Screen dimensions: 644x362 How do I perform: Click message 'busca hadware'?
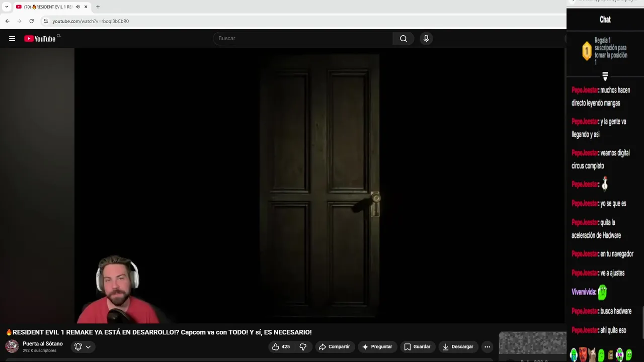615,311
